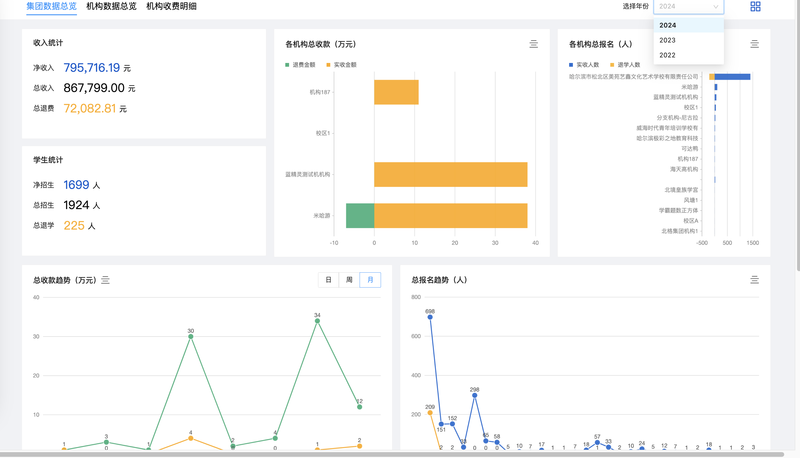This screenshot has width=800, height=458.
Task: Choose 2023 in the year list
Action: [688, 40]
